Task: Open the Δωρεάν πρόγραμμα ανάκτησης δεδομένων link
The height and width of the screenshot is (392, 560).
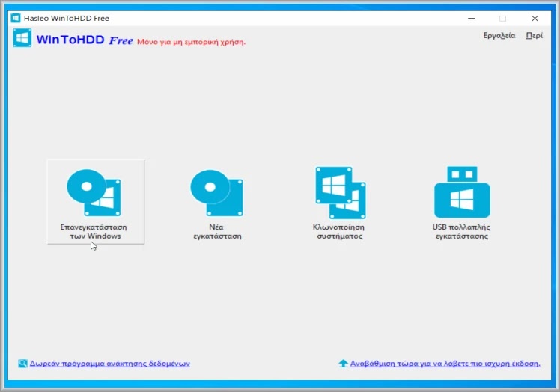Action: pyautogui.click(x=109, y=364)
